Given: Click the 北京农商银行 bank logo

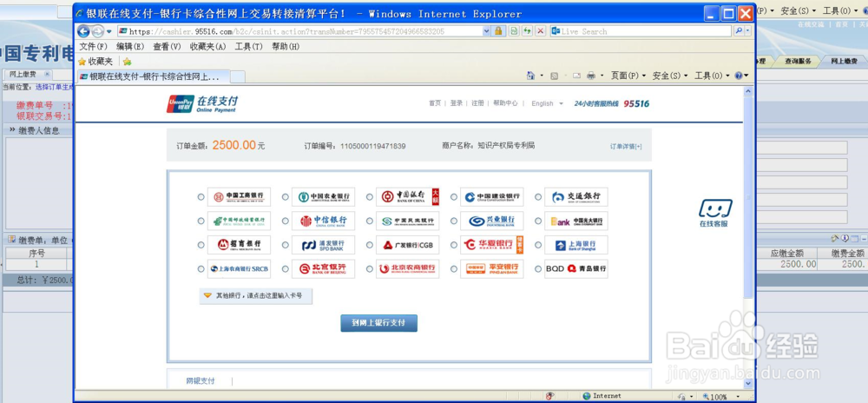Looking at the screenshot, I should point(407,268).
